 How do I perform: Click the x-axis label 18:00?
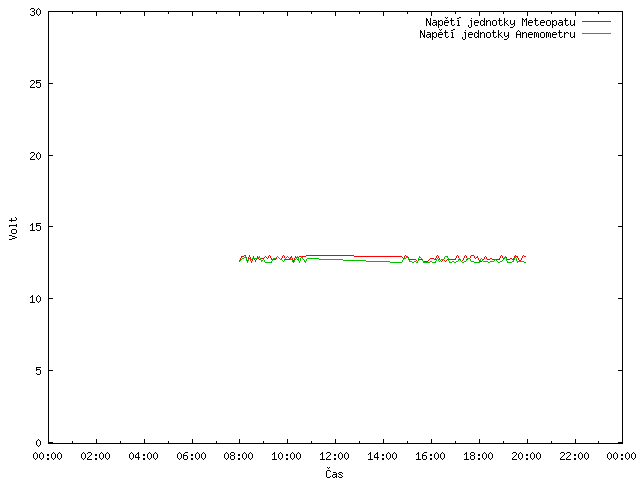478,456
